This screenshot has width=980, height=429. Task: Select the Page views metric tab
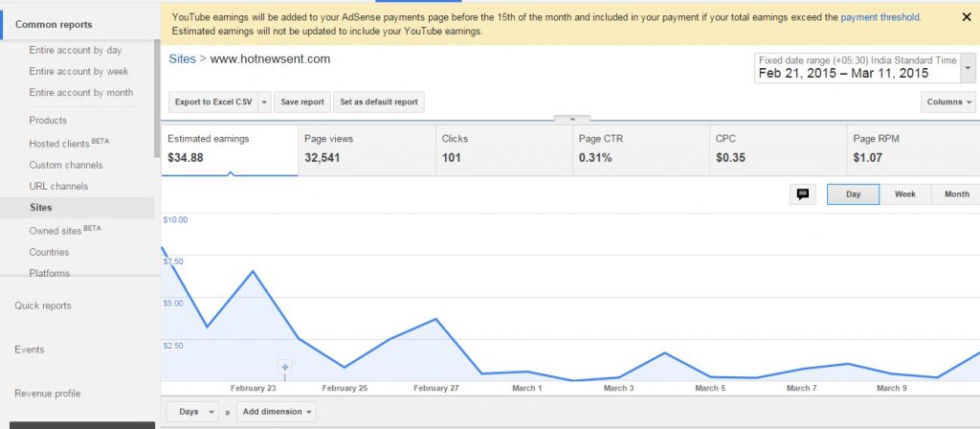pyautogui.click(x=367, y=149)
